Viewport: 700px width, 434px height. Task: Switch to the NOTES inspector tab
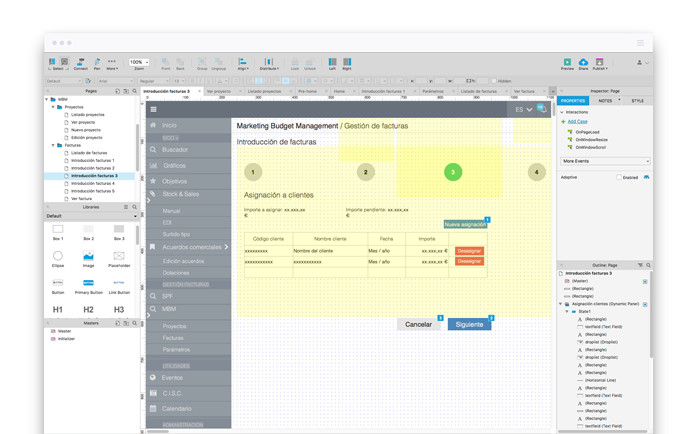coord(605,101)
